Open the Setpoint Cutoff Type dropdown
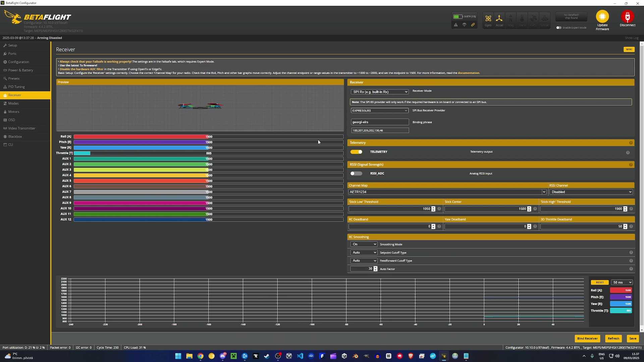This screenshot has width=644, height=362. pos(364,253)
